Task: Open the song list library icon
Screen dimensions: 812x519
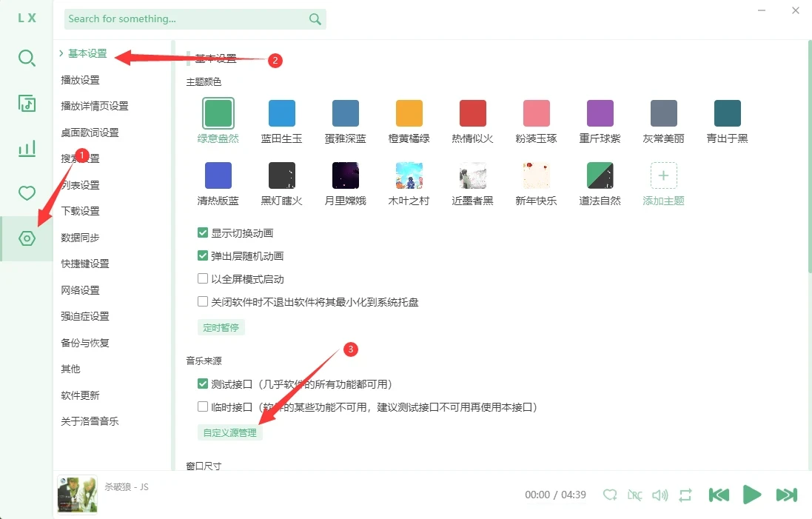Action: [x=27, y=104]
